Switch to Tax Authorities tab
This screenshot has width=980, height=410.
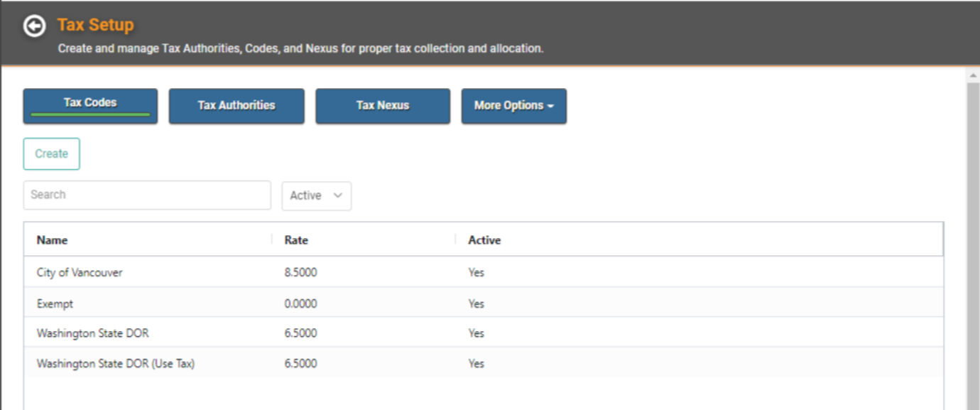click(x=236, y=106)
